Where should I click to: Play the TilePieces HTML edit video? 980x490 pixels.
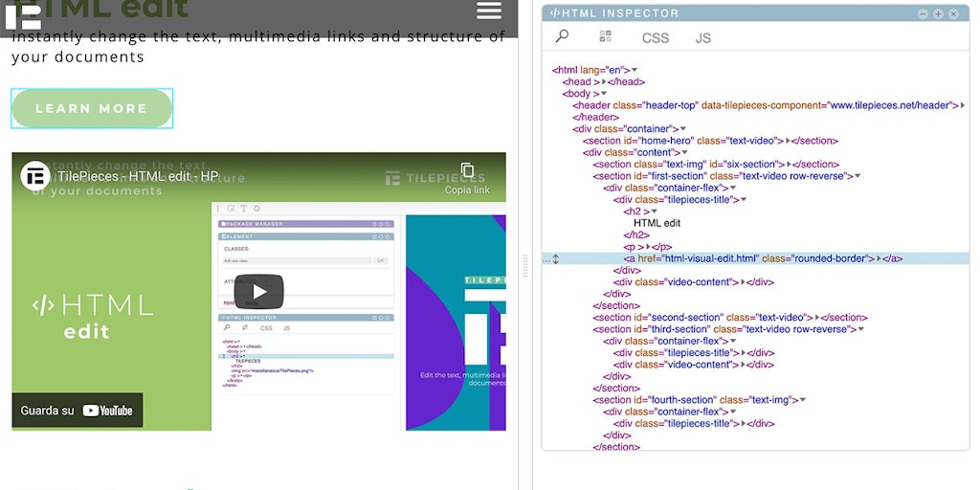258,291
